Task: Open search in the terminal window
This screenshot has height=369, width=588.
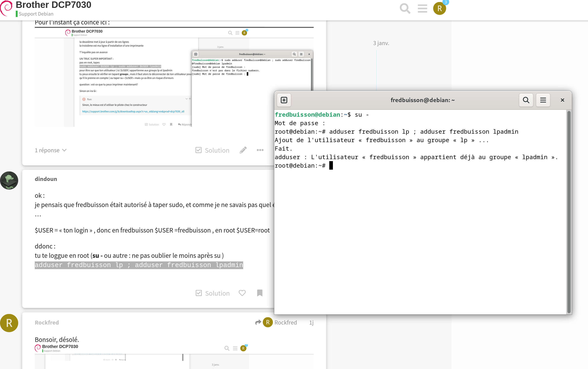Action: click(x=526, y=100)
